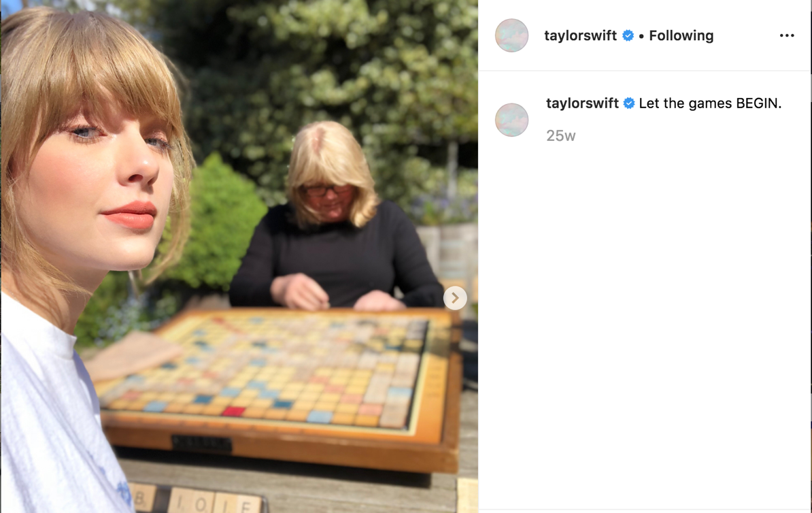Screen dimensions: 812x513
Task: Click the woman wearing the black sweater
Action: pos(337,218)
